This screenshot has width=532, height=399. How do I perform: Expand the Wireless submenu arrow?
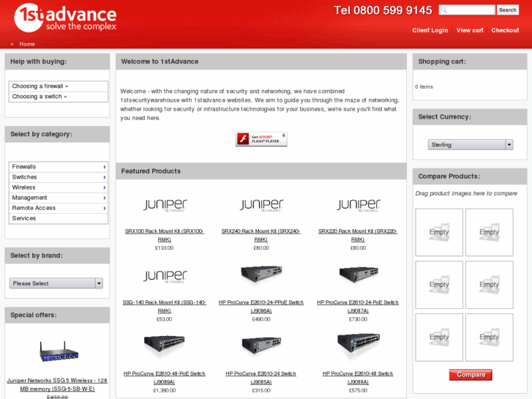[105, 187]
